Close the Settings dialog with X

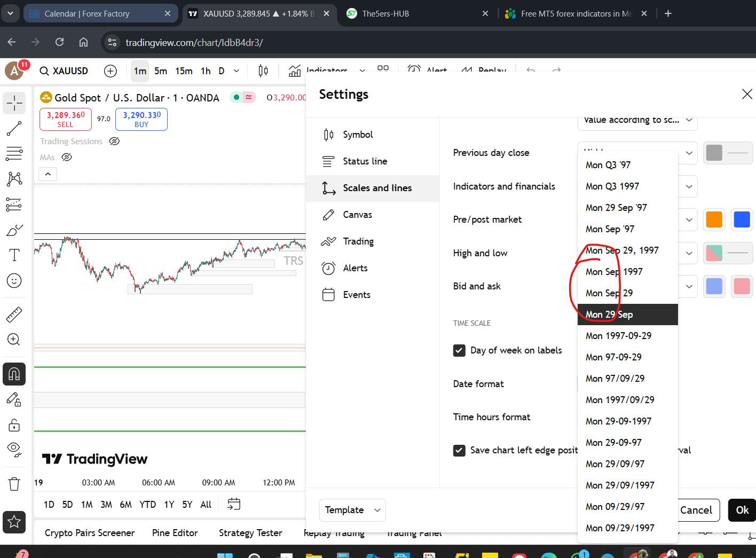[747, 94]
